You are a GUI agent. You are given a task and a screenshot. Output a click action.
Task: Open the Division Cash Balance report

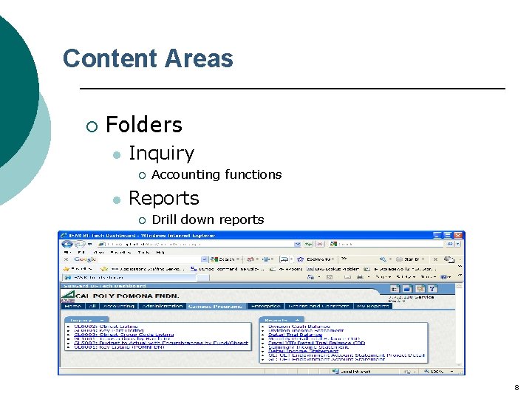[299, 326]
